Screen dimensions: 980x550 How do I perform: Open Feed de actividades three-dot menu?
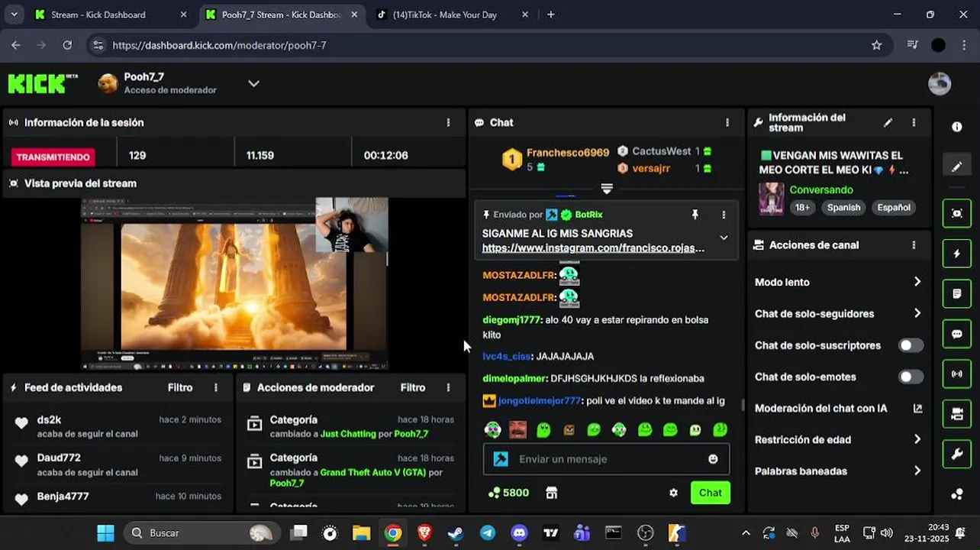216,388
